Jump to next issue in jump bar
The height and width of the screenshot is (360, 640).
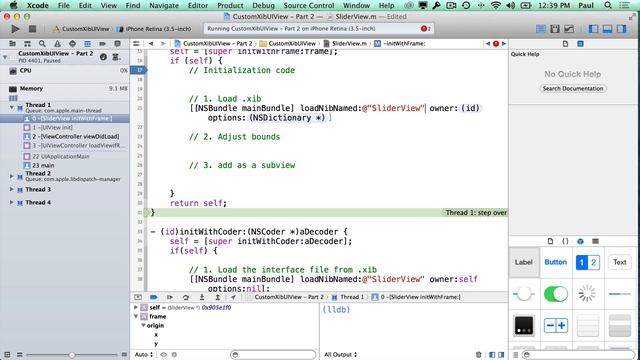click(504, 44)
